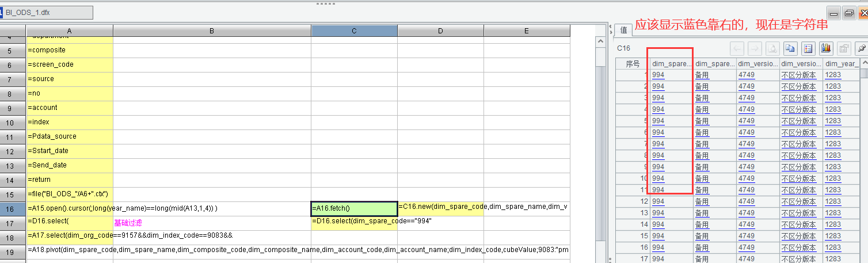Click first dim_spare... column header
Viewport: 868px width, 263px height.
[671, 63]
